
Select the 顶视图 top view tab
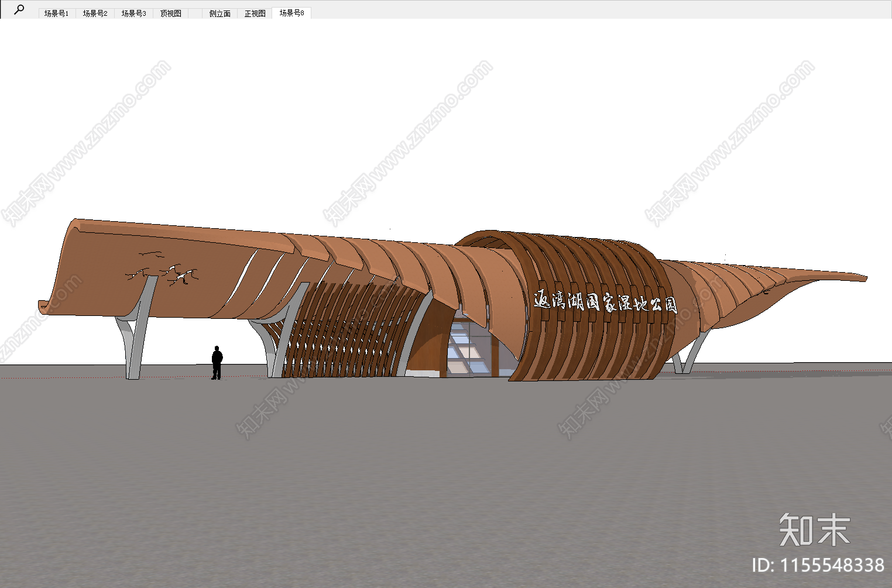(171, 13)
